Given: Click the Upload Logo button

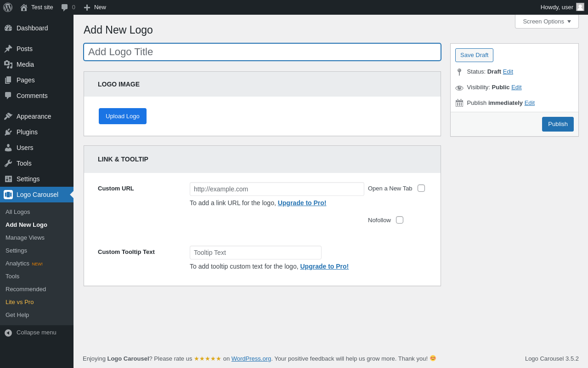Looking at the screenshot, I should [123, 116].
